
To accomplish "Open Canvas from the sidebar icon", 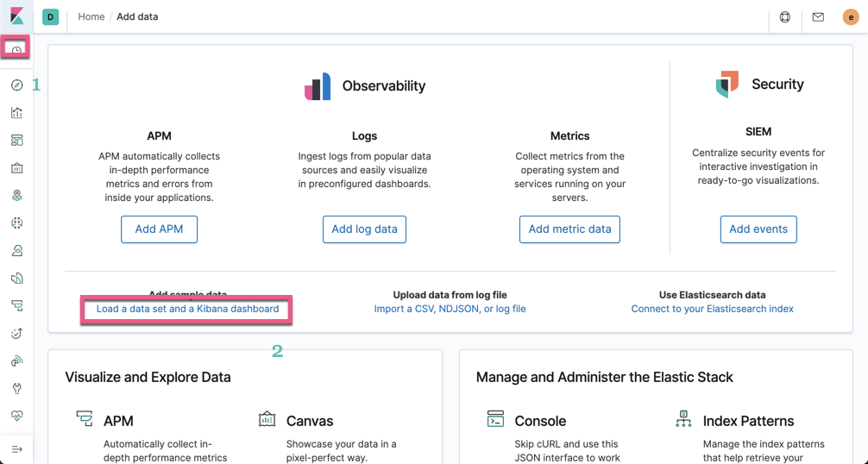I will [x=16, y=168].
